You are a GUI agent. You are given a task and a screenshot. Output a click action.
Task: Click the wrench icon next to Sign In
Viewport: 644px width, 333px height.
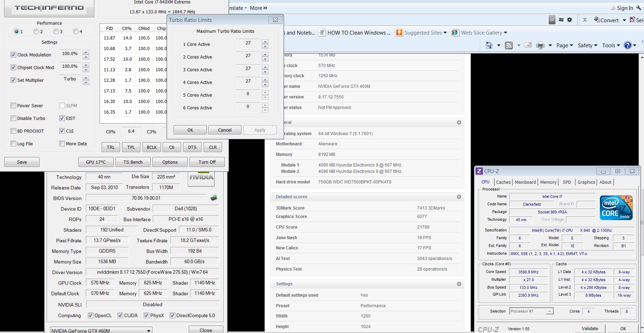(639, 8)
